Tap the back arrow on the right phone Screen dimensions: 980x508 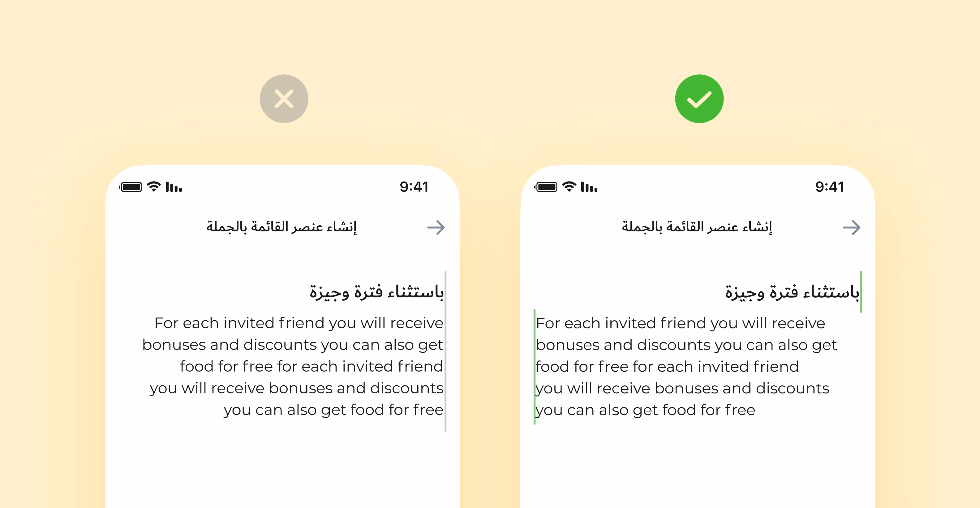852,227
